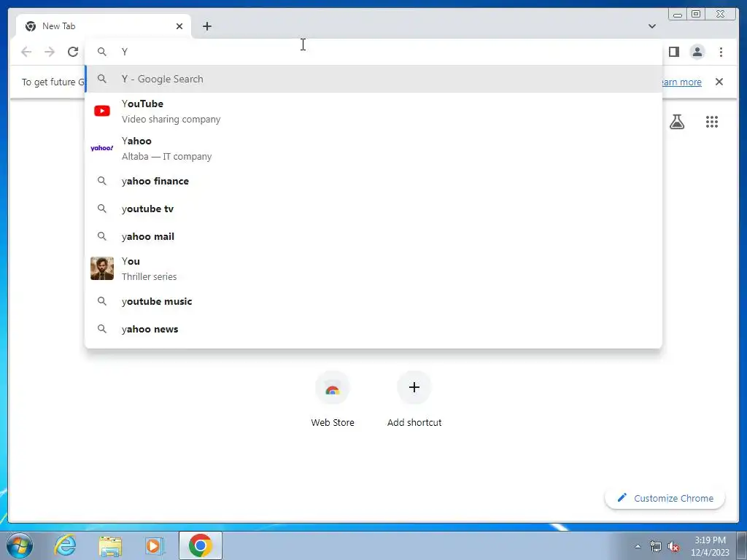Click the address bar's search magnifier icon
The width and height of the screenshot is (747, 560).
102,52
